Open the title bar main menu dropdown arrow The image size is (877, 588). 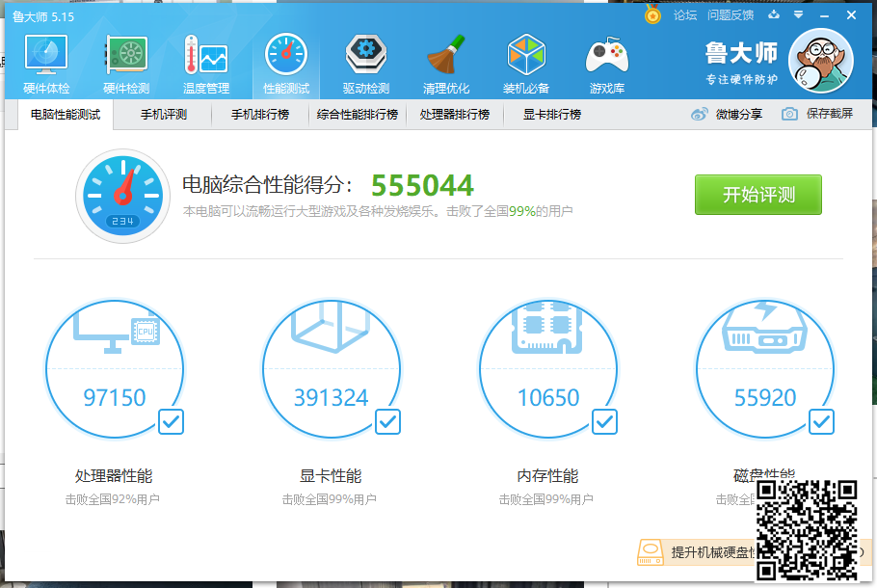click(798, 15)
